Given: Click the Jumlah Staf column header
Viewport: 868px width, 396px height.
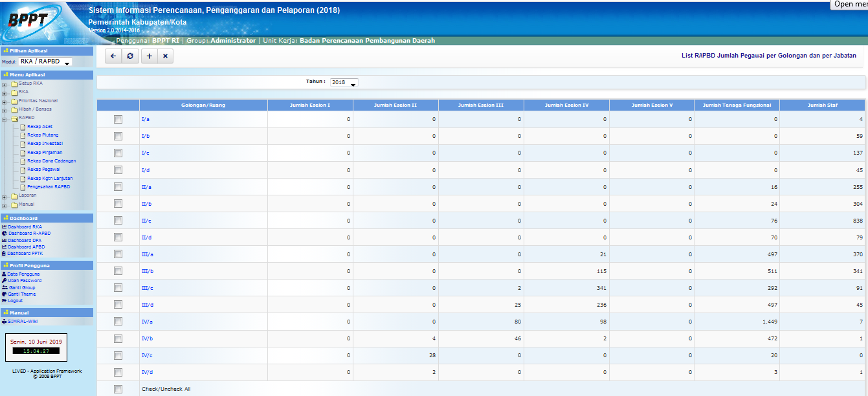Looking at the screenshot, I should click(821, 105).
